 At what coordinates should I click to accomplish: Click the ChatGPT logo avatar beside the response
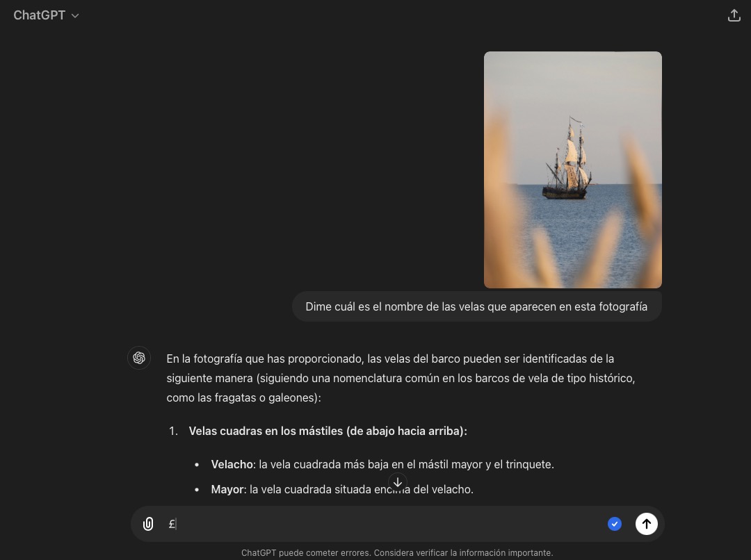[139, 358]
